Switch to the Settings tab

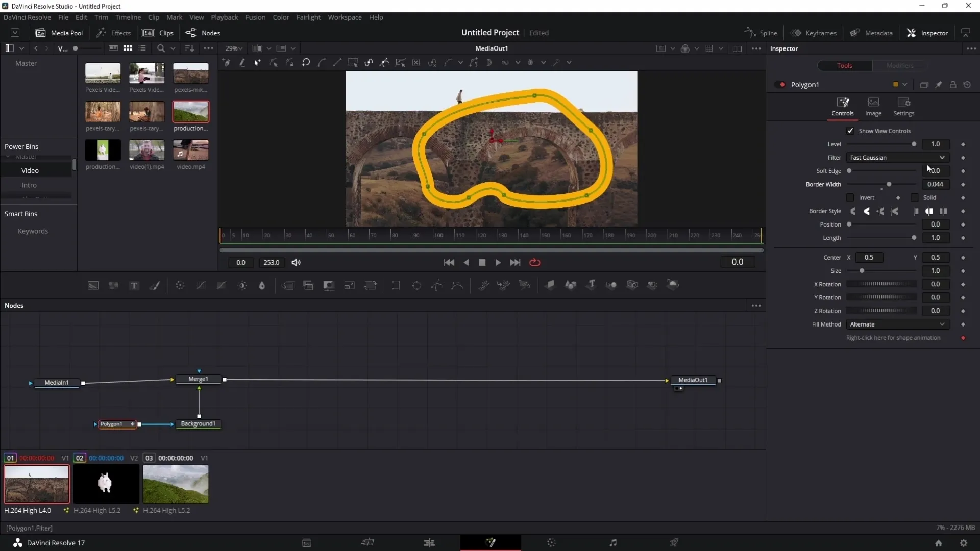903,107
